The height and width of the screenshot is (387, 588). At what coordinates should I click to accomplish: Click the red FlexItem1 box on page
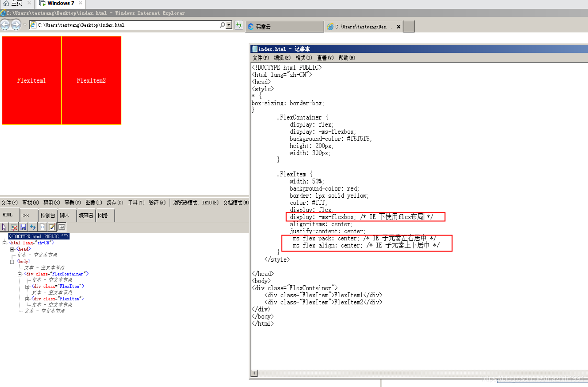pos(32,80)
